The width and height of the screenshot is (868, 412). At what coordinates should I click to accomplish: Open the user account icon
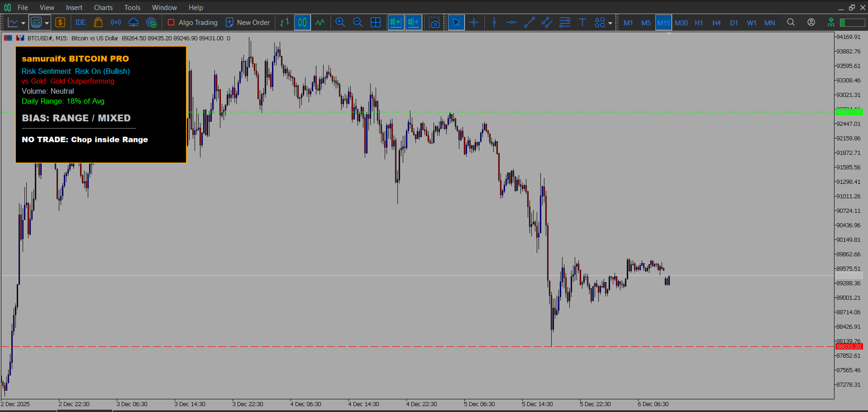pos(811,22)
